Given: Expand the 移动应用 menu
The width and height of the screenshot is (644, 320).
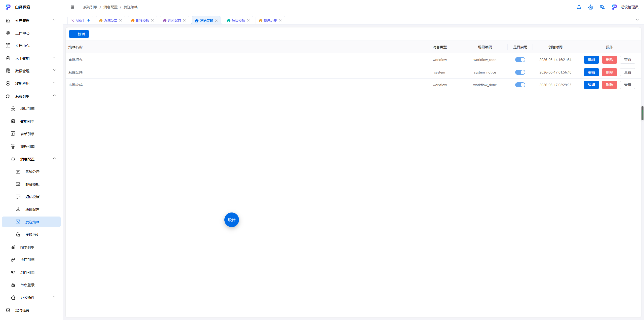Looking at the screenshot, I should (x=31, y=83).
